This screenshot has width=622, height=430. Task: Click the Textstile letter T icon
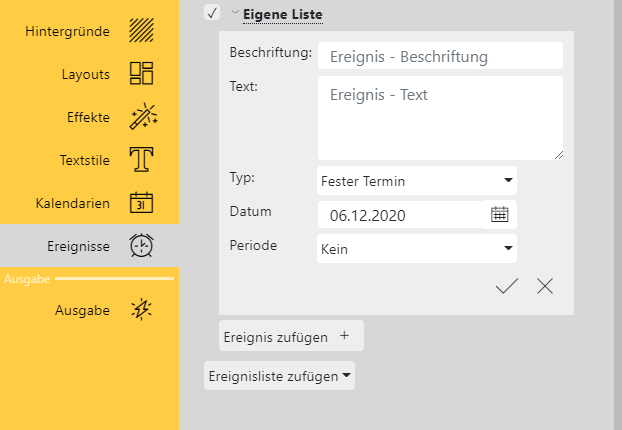coord(141,160)
